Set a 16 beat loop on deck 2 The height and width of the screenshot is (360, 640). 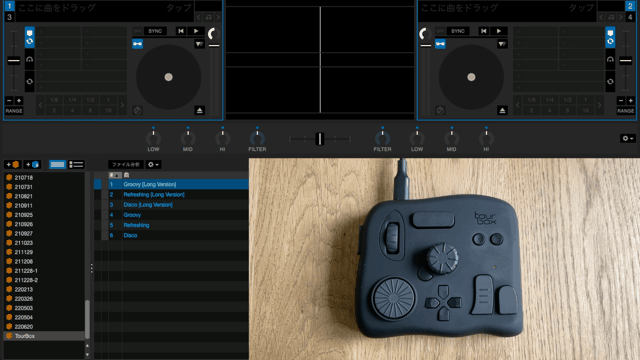coord(586,111)
